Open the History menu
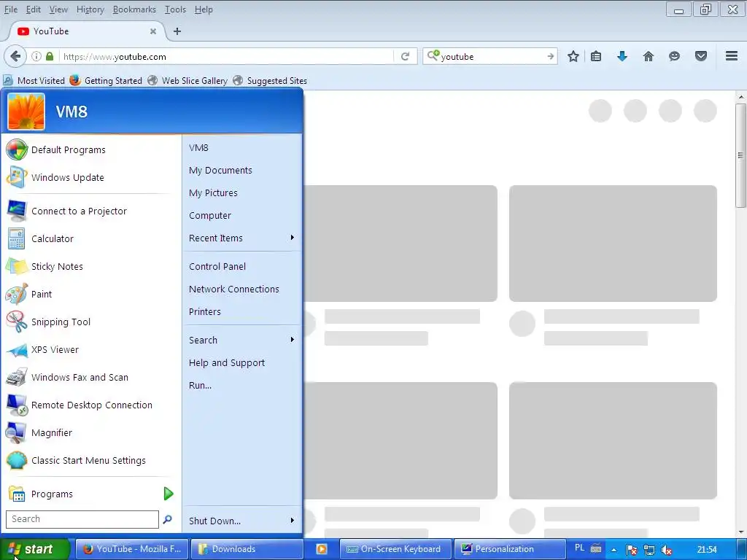The image size is (747, 560). click(90, 9)
